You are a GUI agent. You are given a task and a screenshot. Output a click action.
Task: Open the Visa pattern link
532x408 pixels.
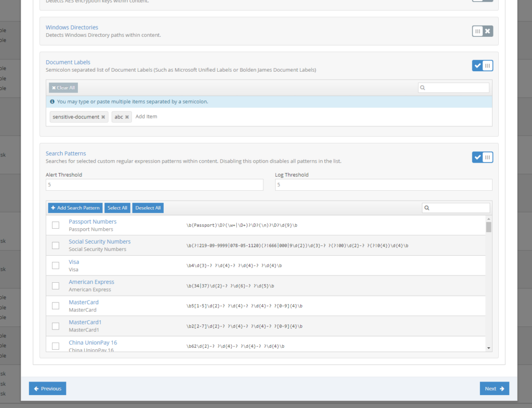pos(74,262)
